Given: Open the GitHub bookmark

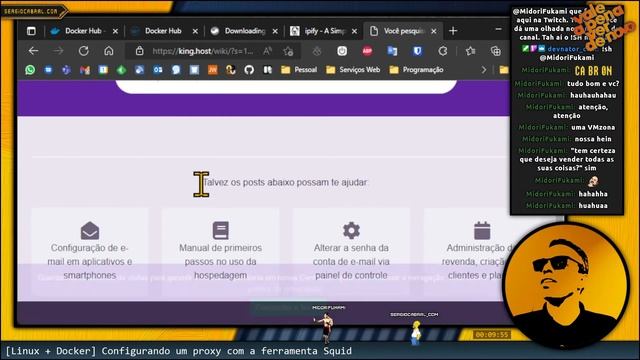Looking at the screenshot, I should pyautogui.click(x=249, y=70).
